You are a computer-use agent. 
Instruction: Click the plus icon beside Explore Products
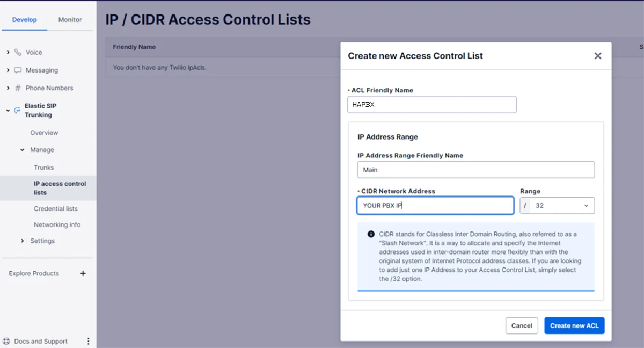(x=83, y=273)
